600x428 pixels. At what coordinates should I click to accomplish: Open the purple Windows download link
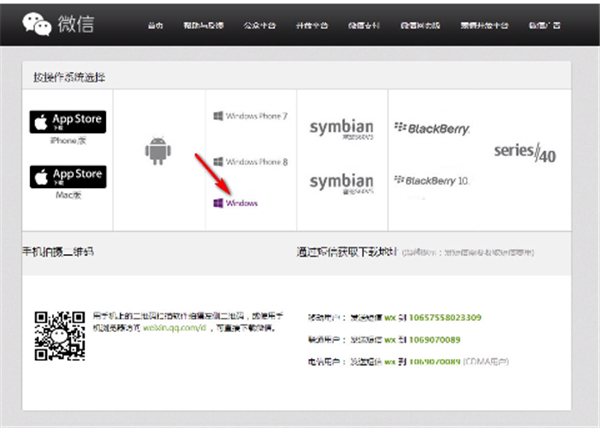tap(235, 203)
